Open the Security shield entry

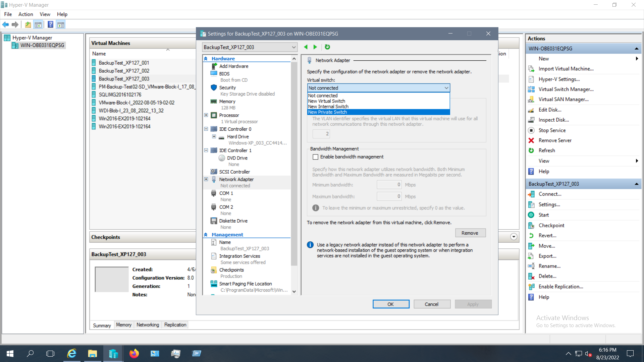(x=227, y=87)
